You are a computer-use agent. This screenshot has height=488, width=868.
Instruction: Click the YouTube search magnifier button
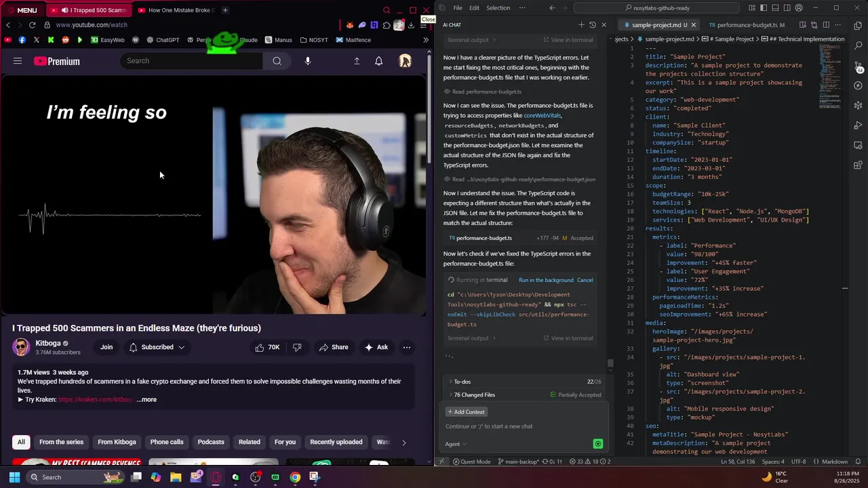click(277, 61)
